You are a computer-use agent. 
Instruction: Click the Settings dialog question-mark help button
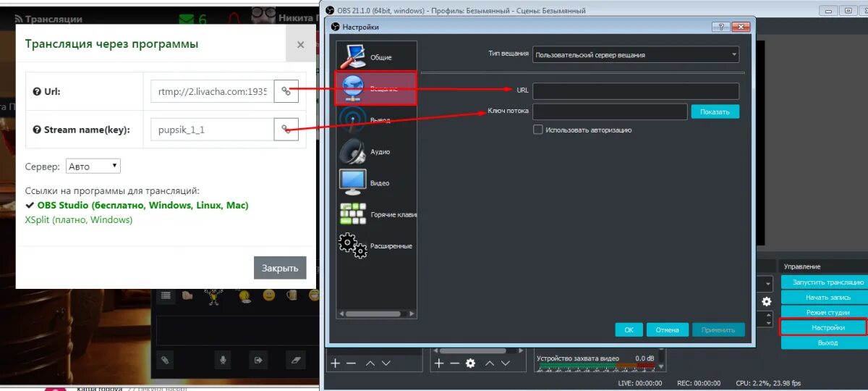click(x=721, y=27)
